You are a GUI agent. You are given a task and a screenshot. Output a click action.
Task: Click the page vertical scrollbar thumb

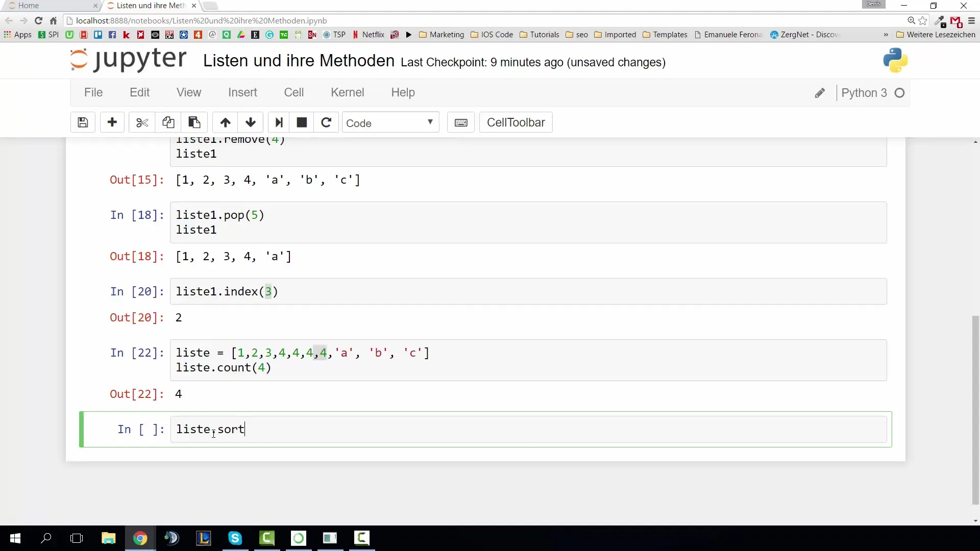coord(975,410)
